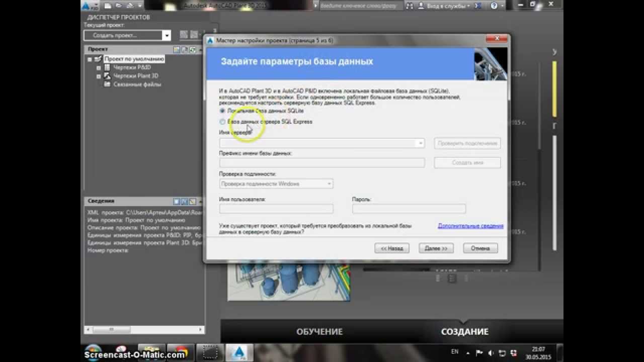Click the 'Отмена' button in wizard

pyautogui.click(x=480, y=248)
